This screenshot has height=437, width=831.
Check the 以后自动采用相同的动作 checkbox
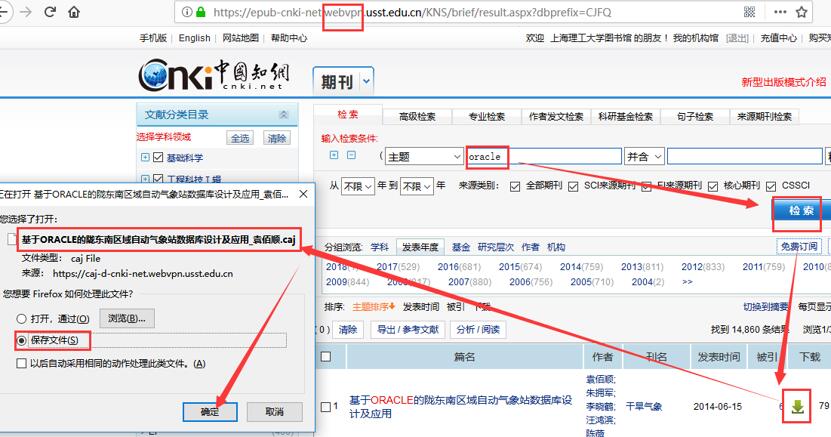(x=21, y=364)
